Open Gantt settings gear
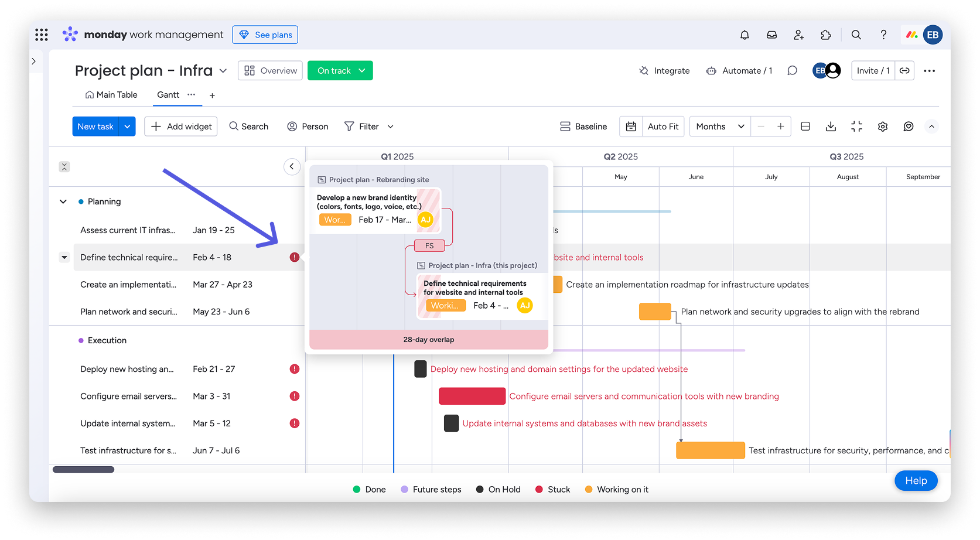The width and height of the screenshot is (980, 540). click(883, 127)
